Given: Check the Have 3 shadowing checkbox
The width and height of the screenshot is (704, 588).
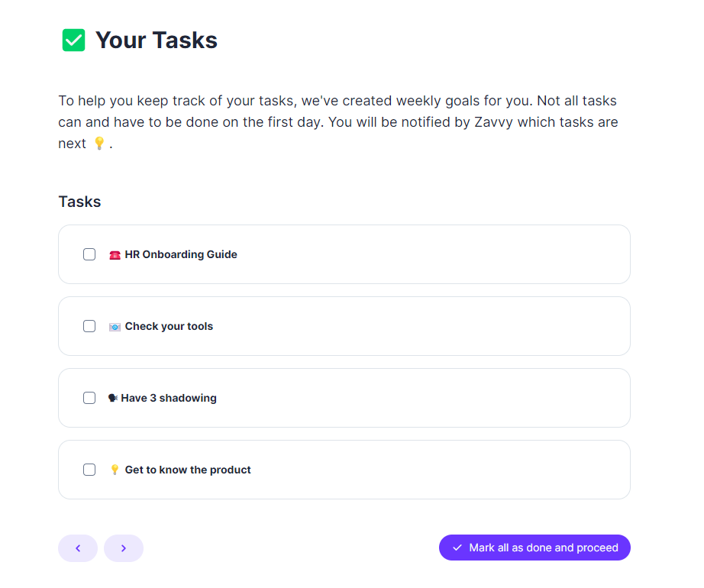Looking at the screenshot, I should click(x=89, y=398).
